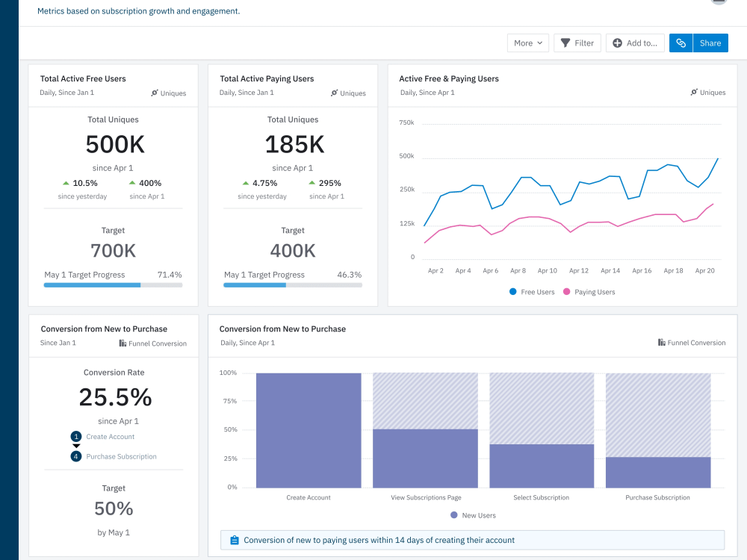Image resolution: width=747 pixels, height=560 pixels.
Task: Click the user avatar in the top right
Action: click(719, 2)
